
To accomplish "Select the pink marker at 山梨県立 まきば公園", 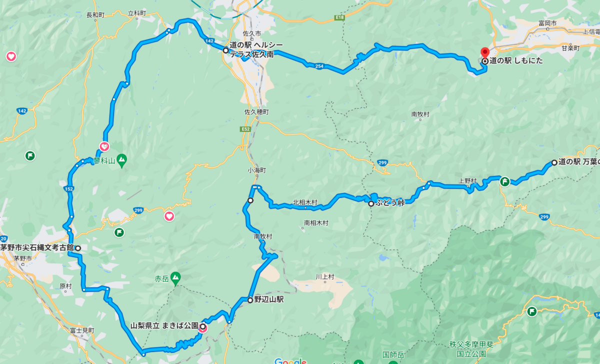I will point(202,328).
